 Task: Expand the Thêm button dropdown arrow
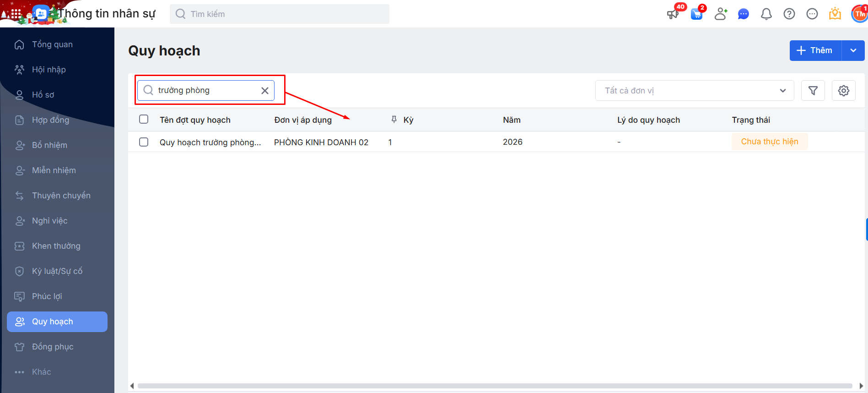[853, 50]
